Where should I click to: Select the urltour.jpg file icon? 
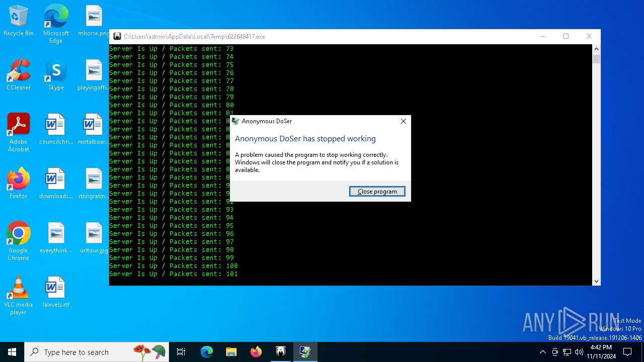pyautogui.click(x=94, y=238)
